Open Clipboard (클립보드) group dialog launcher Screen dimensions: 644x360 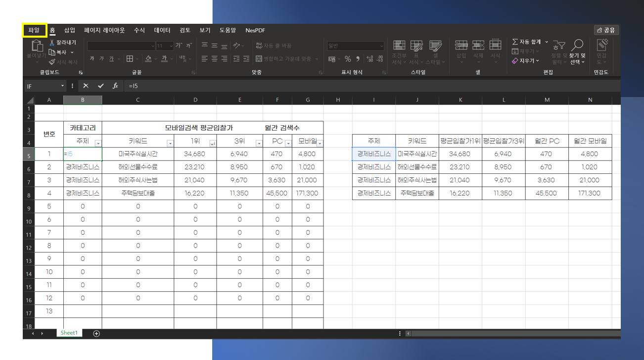[81, 72]
